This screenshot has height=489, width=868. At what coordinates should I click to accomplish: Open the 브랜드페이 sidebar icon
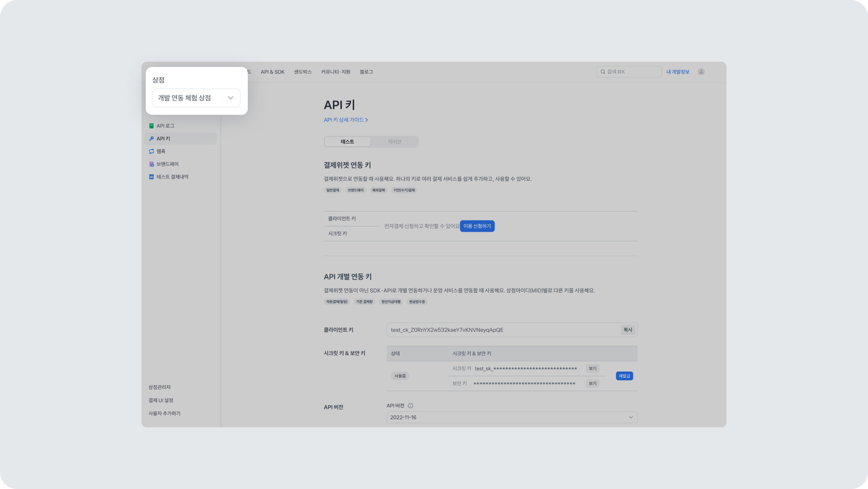[152, 164]
